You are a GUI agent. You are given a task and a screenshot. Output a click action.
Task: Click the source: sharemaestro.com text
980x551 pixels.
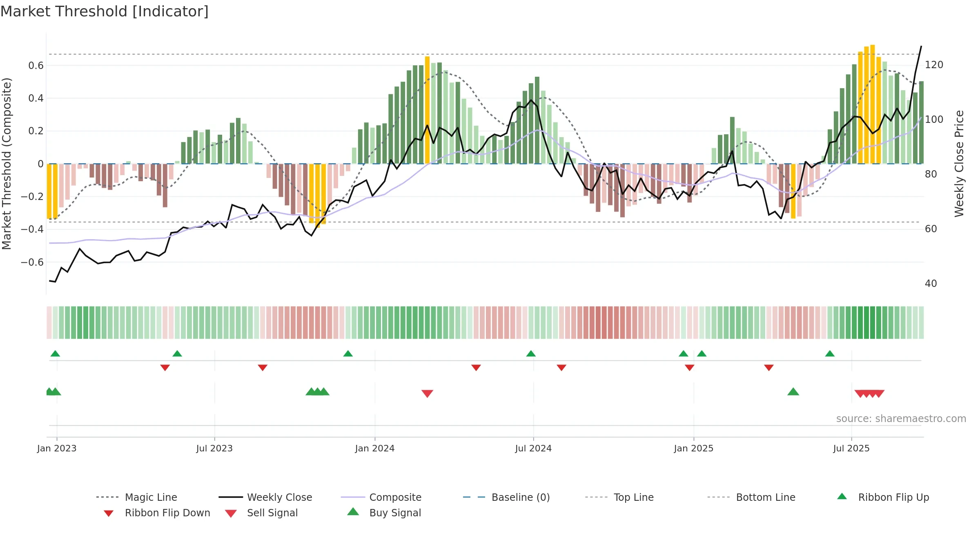coord(901,419)
